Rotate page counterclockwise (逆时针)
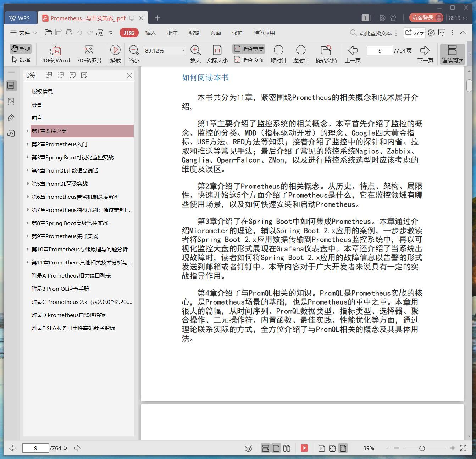The width and height of the screenshot is (476, 459). (301, 54)
